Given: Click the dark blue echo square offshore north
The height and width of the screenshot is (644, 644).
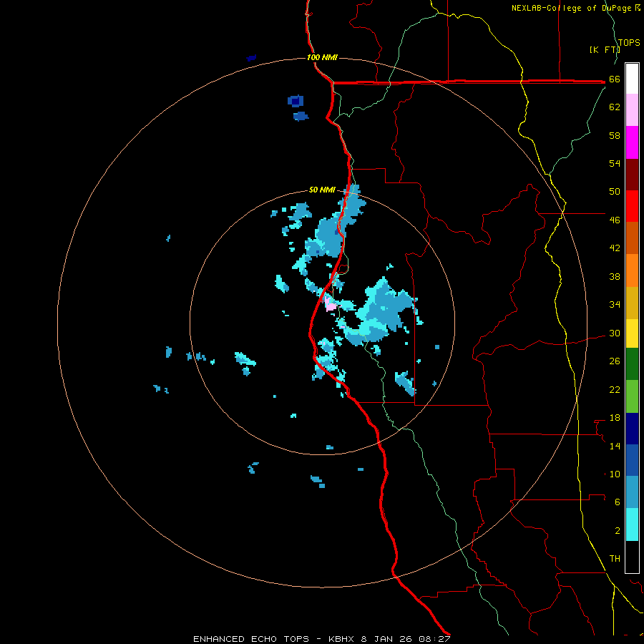Looking at the screenshot, I should click(x=296, y=101).
